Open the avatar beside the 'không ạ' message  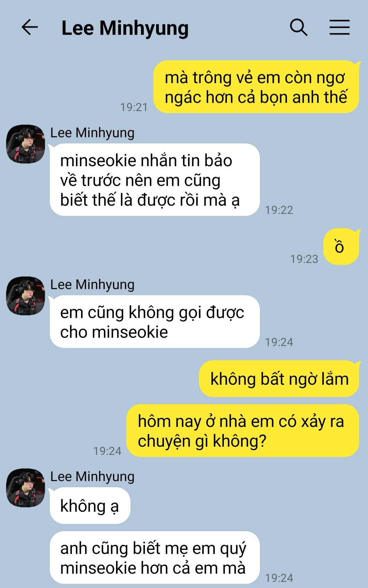pos(26,488)
